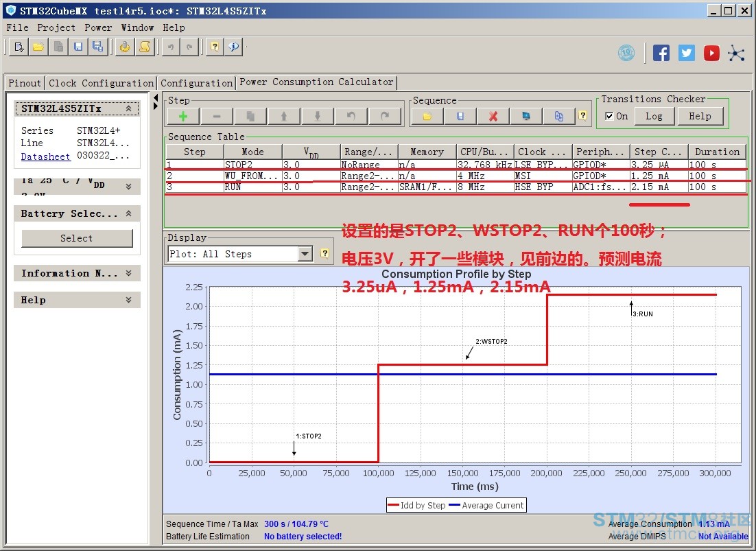The height and width of the screenshot is (551, 756).
Task: Move step up with up-arrow button
Action: coord(284,116)
